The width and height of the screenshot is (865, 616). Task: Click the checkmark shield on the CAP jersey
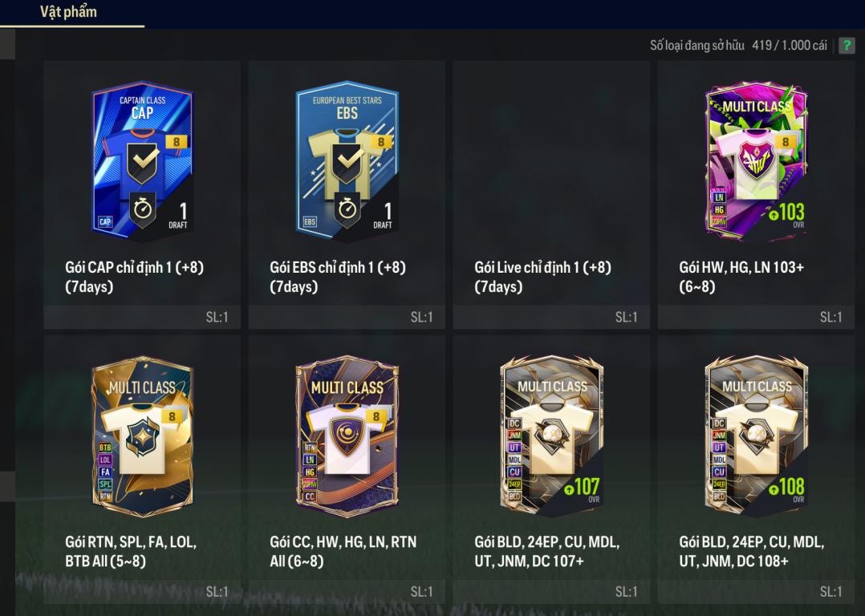[x=142, y=163]
